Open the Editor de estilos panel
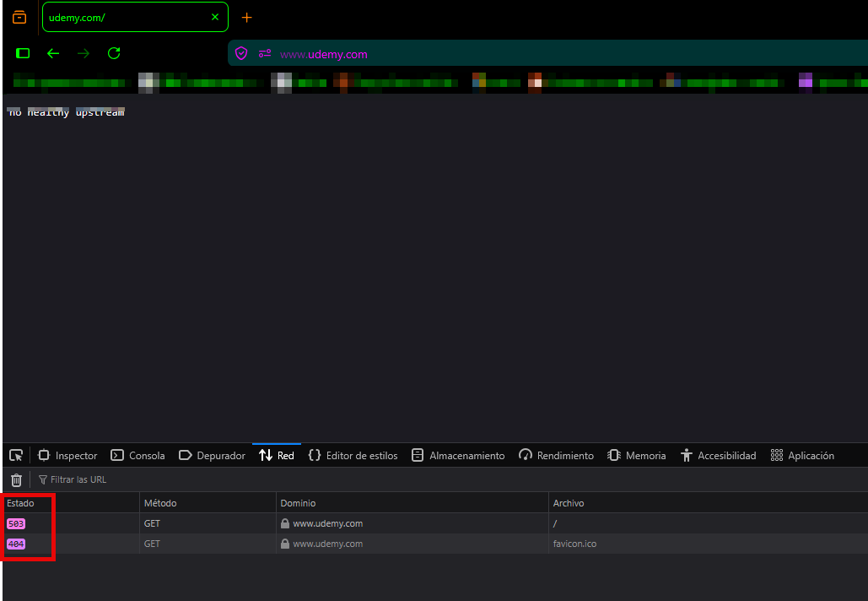This screenshot has width=868, height=601. [x=353, y=455]
